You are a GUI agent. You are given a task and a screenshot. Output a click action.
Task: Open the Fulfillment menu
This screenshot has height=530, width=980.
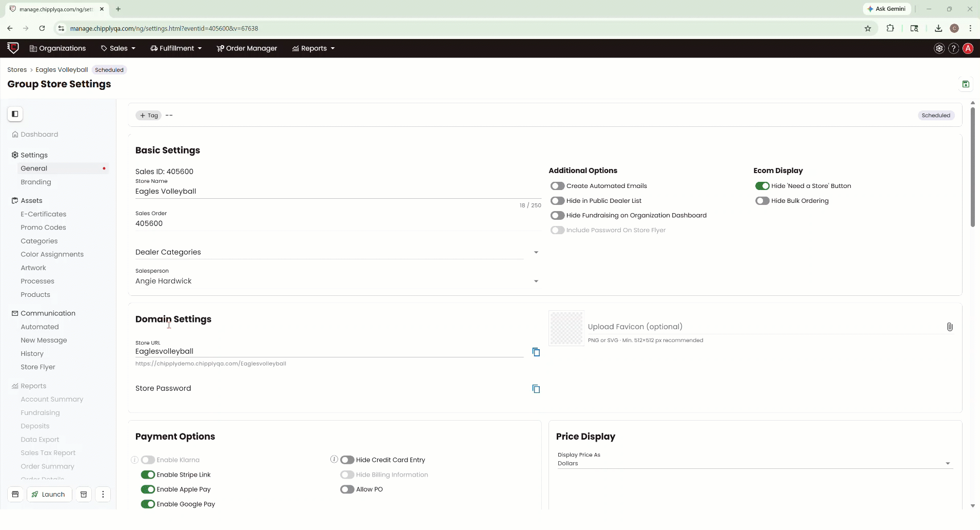click(176, 48)
